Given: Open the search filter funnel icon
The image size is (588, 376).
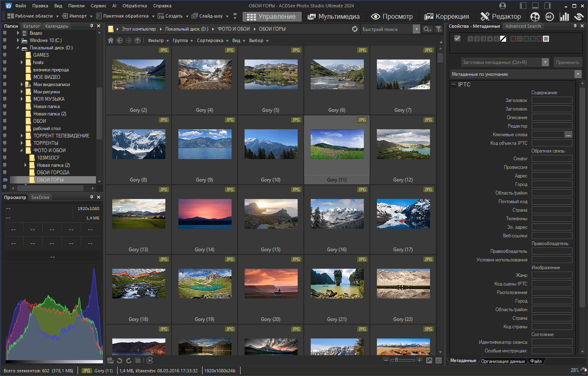Looking at the screenshot, I should coord(439,29).
